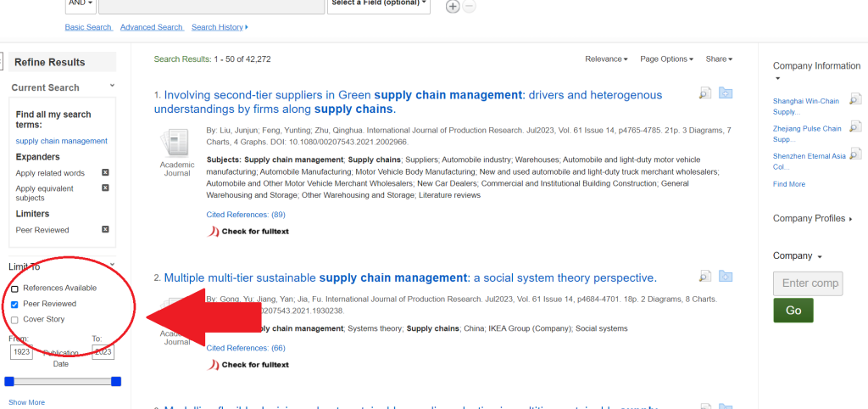The height and width of the screenshot is (409, 868).
Task: Preview the Shanghai Win-Chain Supply company
Action: tap(855, 99)
